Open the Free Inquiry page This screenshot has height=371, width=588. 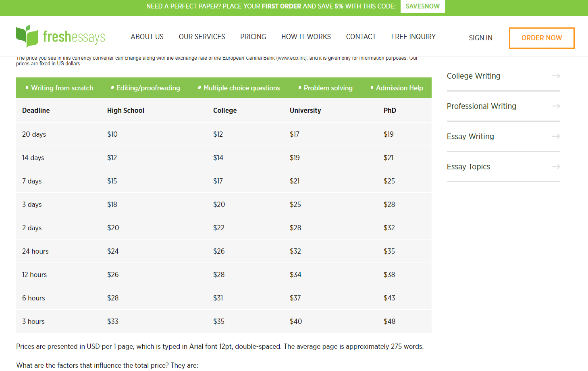click(x=413, y=37)
